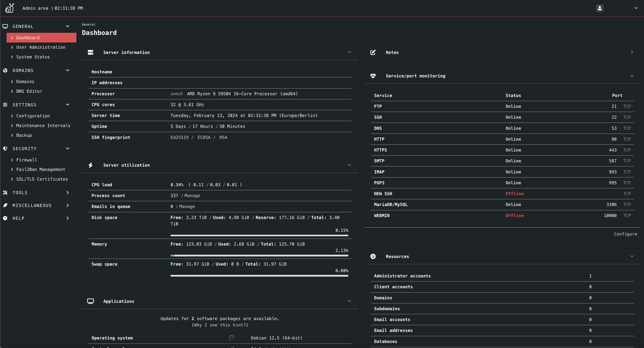Screen dimensions: 644x348
Task: Click the General monitor icon in sidebar
Action: pos(5,26)
